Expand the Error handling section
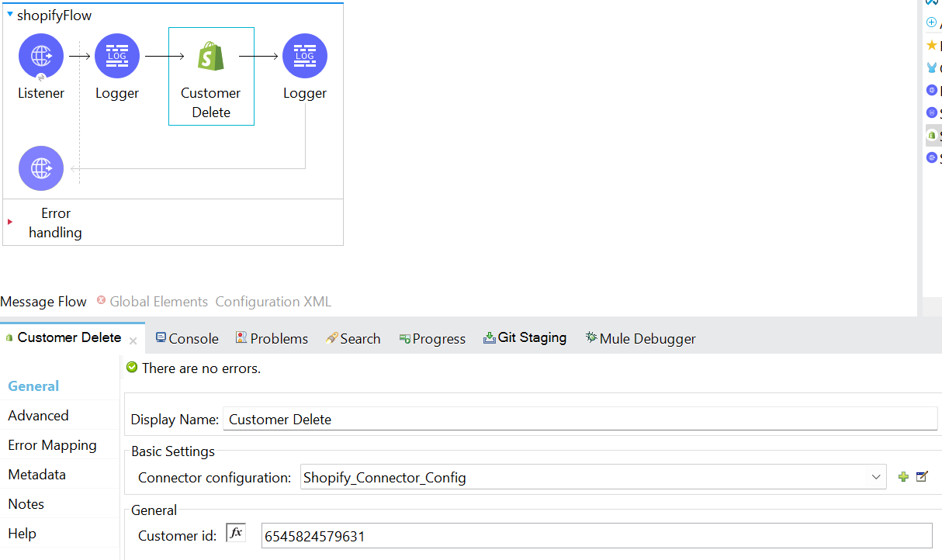 pyautogui.click(x=10, y=222)
